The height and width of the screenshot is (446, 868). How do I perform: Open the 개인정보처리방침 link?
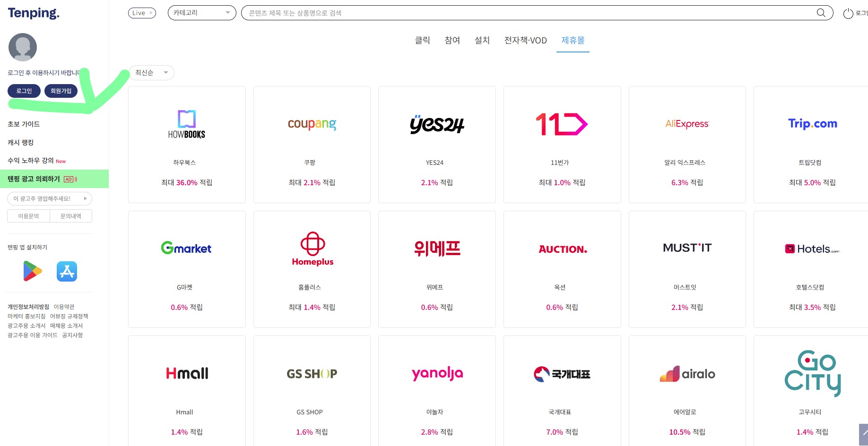(28, 307)
